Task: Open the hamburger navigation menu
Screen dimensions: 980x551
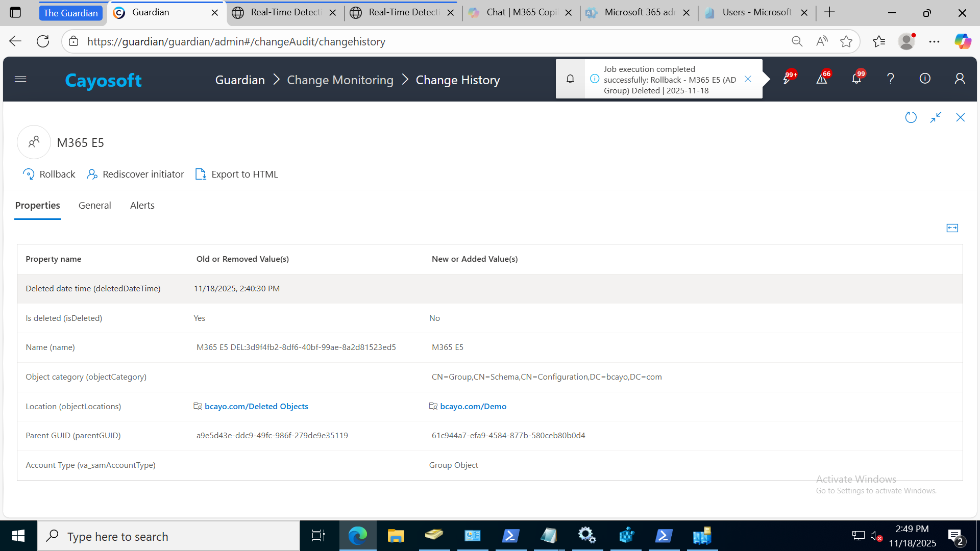Action: (x=20, y=79)
